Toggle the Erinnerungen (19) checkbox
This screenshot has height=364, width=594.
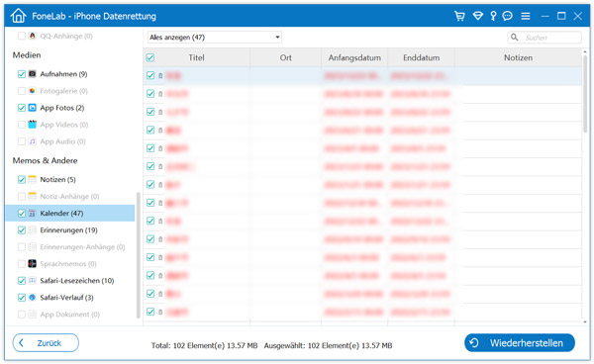(22, 230)
